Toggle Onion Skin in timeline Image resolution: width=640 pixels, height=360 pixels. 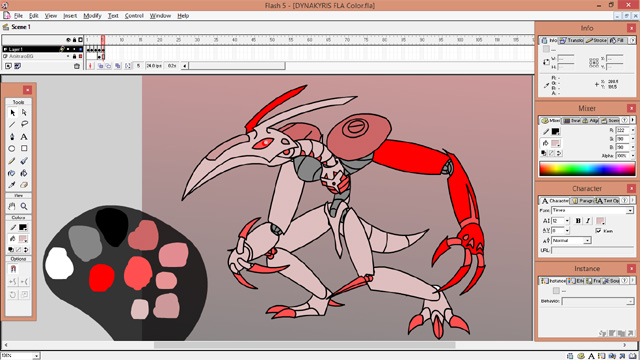[100, 66]
